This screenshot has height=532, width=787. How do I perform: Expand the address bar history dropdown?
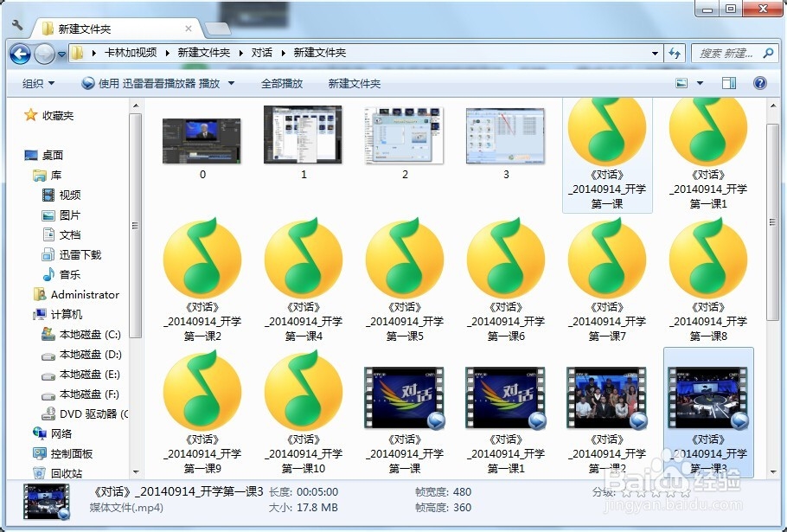tap(655, 54)
